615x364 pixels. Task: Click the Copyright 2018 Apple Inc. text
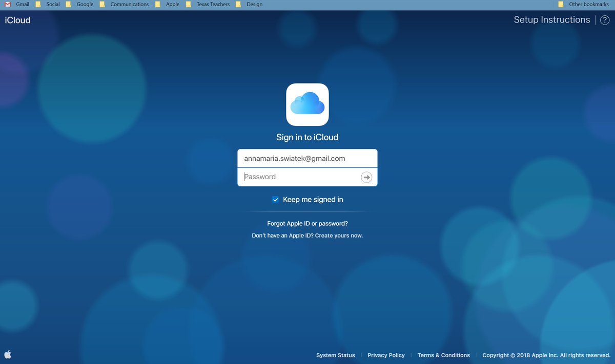click(x=546, y=355)
